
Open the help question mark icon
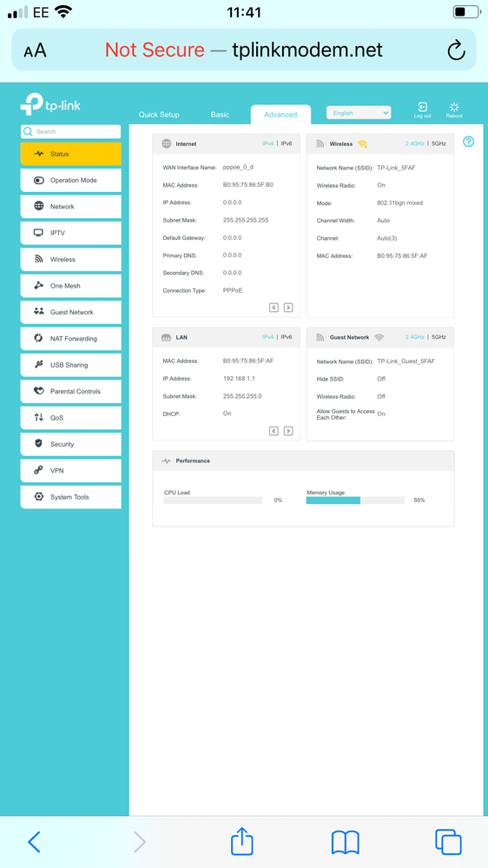[x=468, y=142]
